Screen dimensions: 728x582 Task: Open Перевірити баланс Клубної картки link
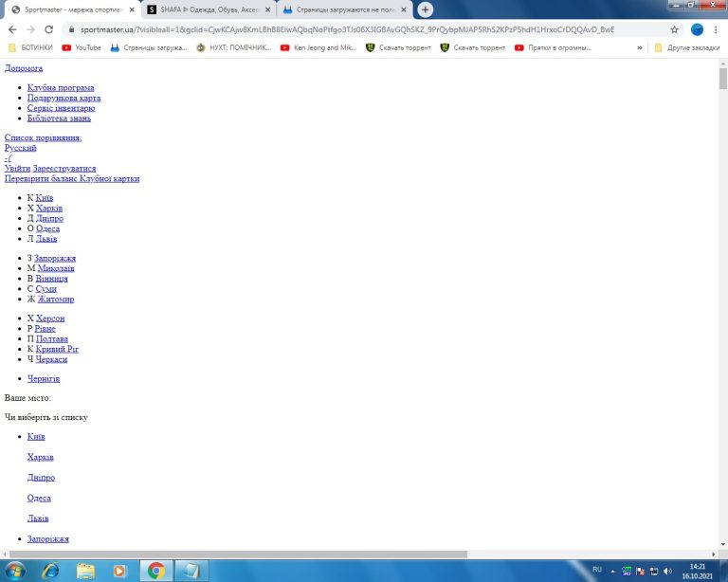point(72,179)
